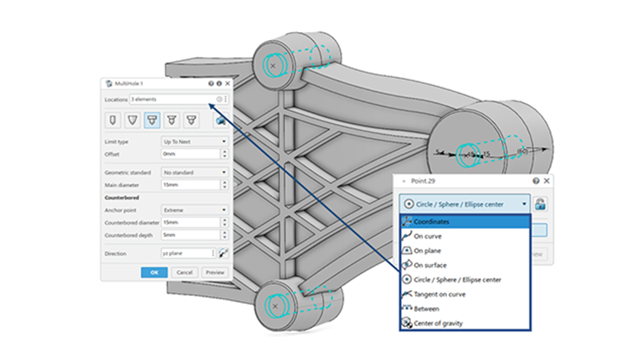Choose the tapered hole type icon
The width and height of the screenshot is (644, 363).
click(132, 119)
